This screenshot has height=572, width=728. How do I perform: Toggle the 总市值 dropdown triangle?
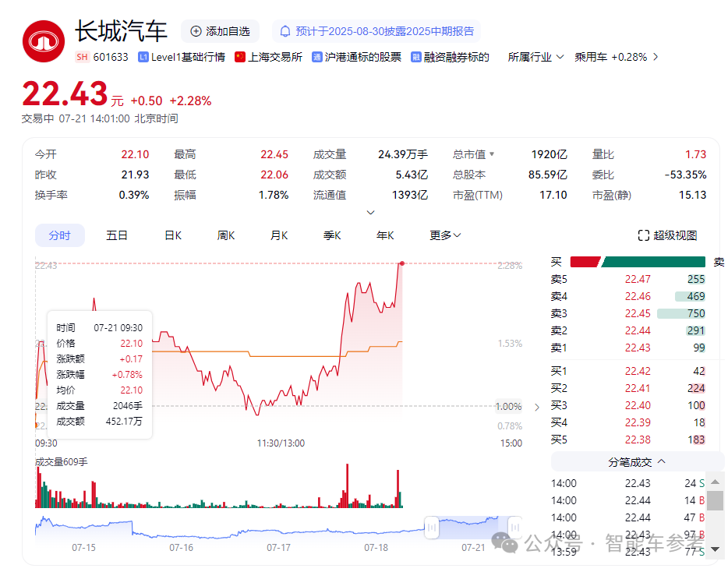tap(492, 154)
